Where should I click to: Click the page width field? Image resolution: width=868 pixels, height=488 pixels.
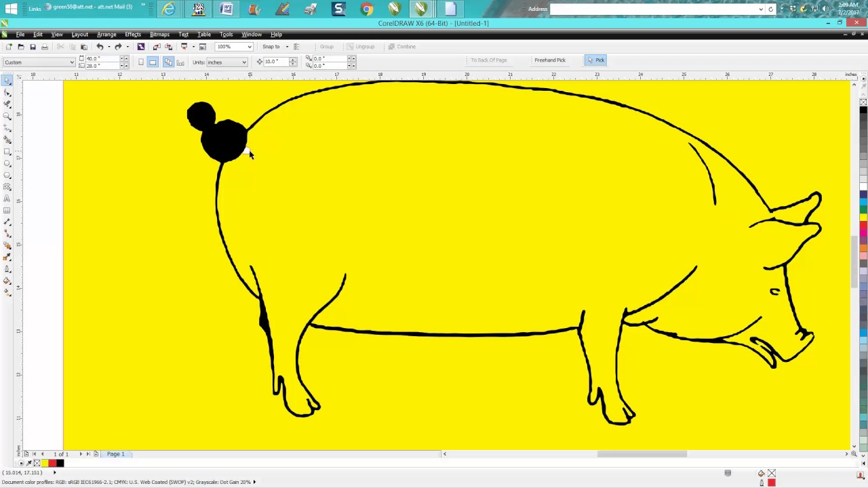click(x=102, y=59)
